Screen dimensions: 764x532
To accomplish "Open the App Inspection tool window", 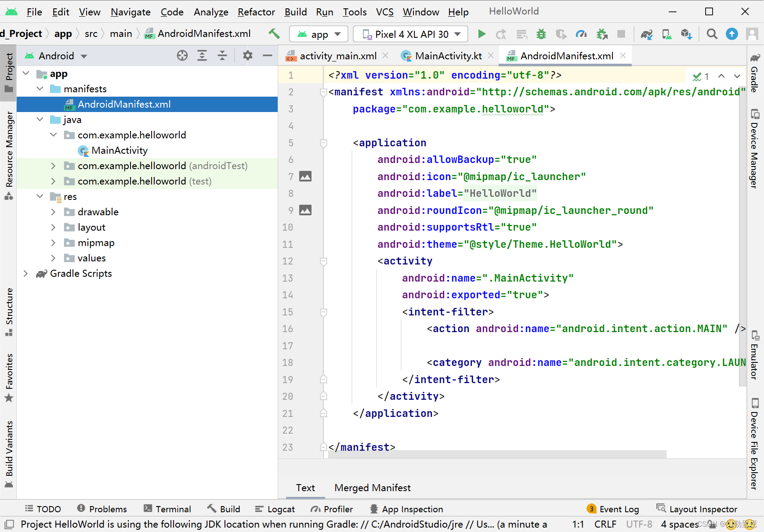I will (406, 509).
